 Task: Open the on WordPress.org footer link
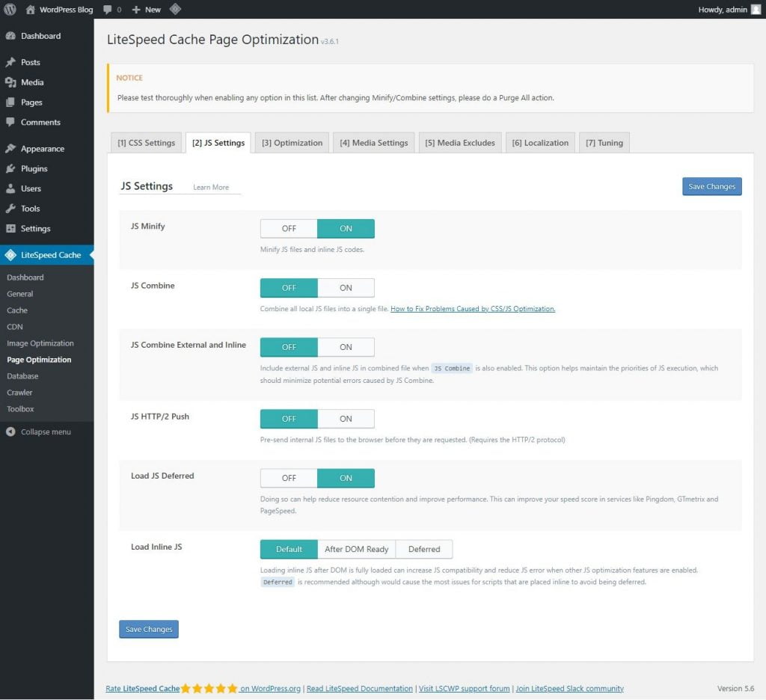270,688
